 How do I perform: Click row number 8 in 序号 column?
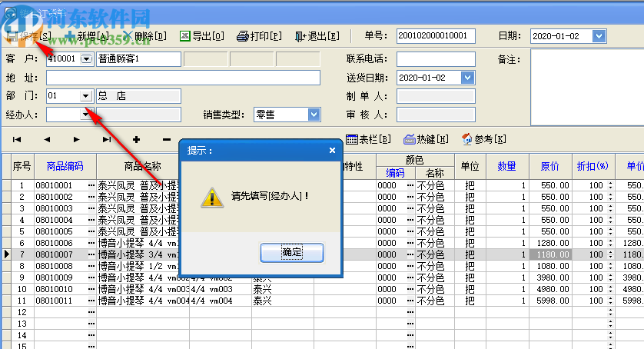click(x=22, y=266)
